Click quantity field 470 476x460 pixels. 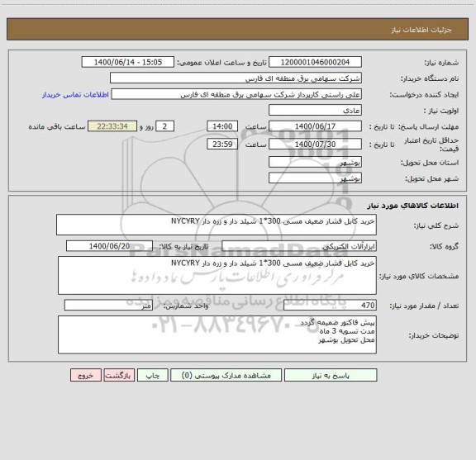330,306
